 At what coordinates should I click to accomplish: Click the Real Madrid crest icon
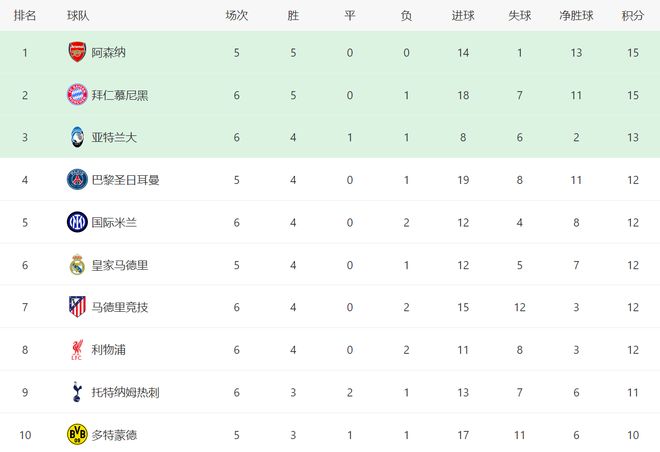tap(77, 265)
